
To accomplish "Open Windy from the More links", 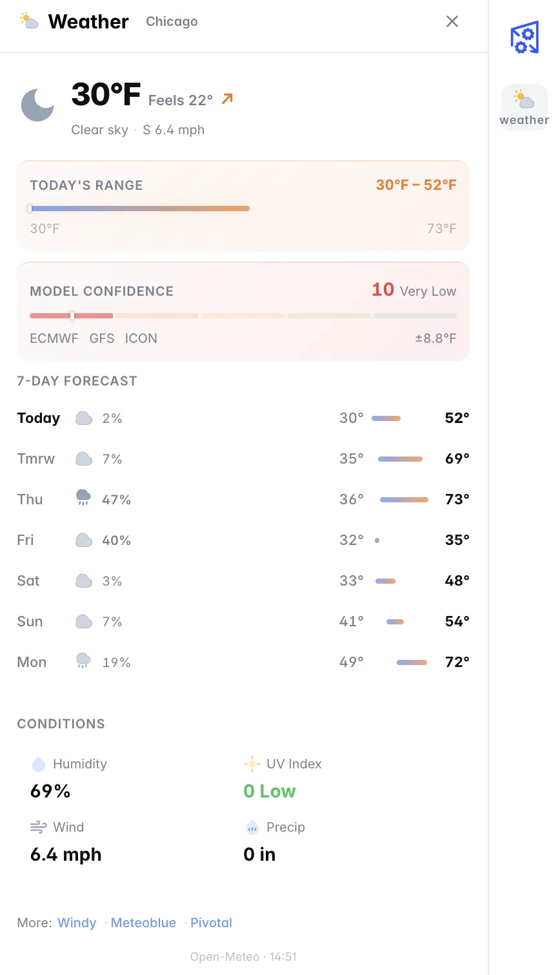I will [77, 922].
